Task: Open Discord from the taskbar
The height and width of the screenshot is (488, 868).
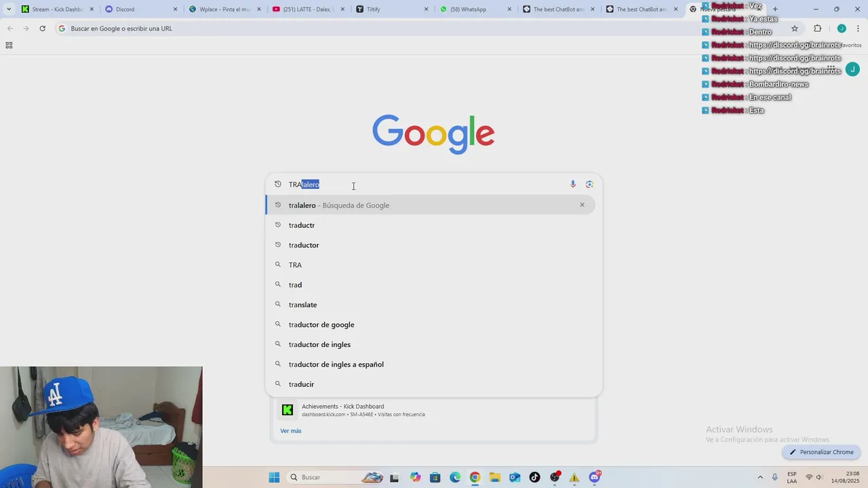Action: pos(595,477)
